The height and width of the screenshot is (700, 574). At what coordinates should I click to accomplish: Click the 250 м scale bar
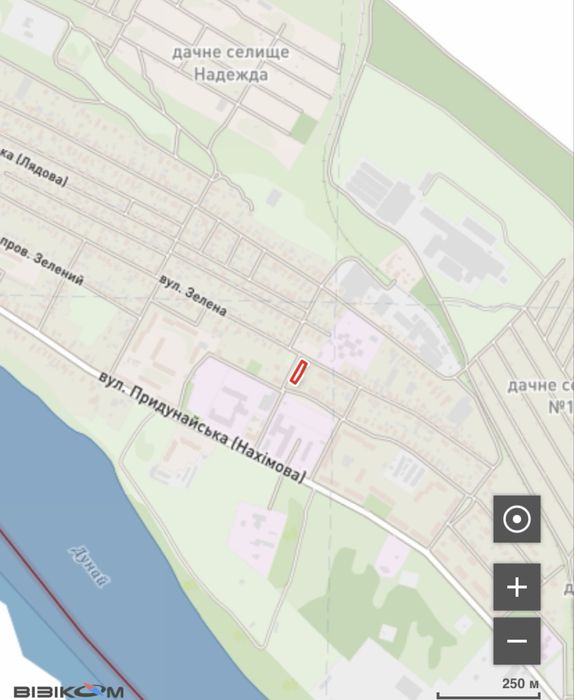click(x=490, y=690)
